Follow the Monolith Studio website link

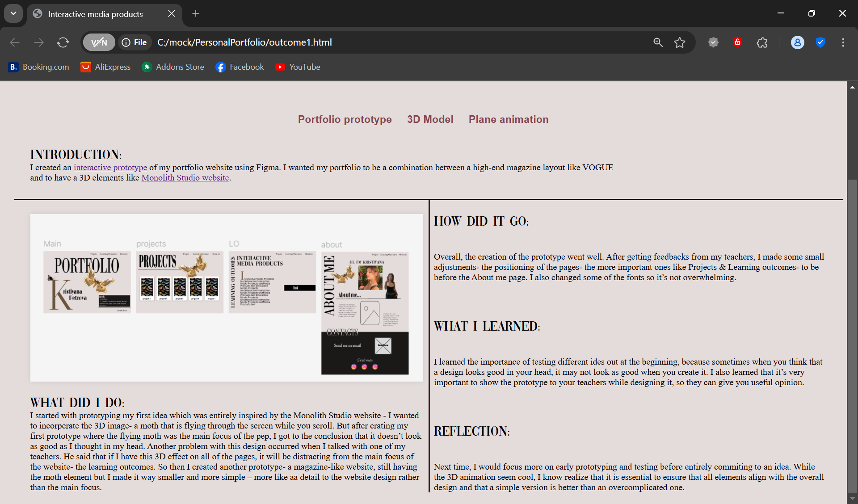pyautogui.click(x=185, y=177)
